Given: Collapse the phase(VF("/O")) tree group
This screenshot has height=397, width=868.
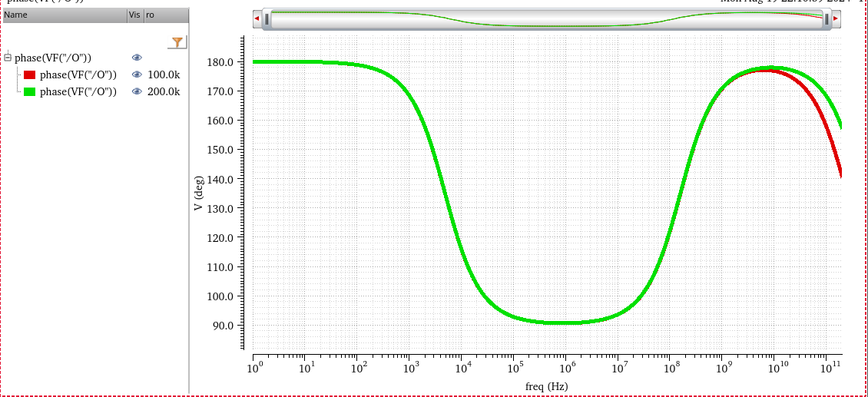Looking at the screenshot, I should tap(8, 58).
